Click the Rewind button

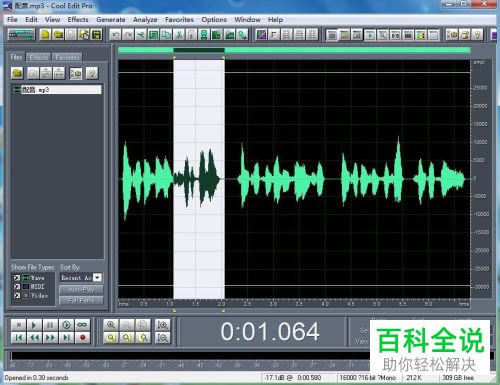34,338
